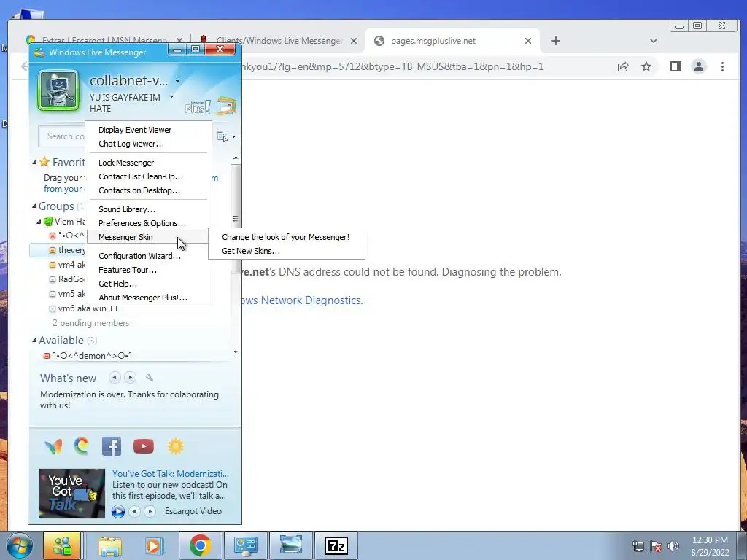747x560 pixels.
Task: Click the What's new wrench options icon
Action: (149, 378)
